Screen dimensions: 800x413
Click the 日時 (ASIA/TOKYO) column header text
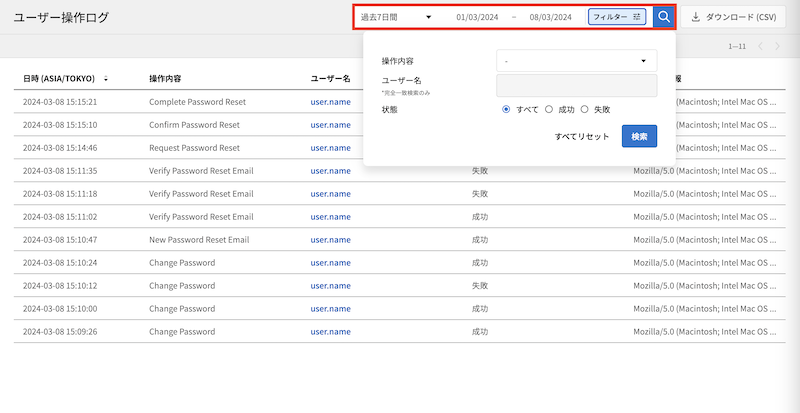click(59, 79)
